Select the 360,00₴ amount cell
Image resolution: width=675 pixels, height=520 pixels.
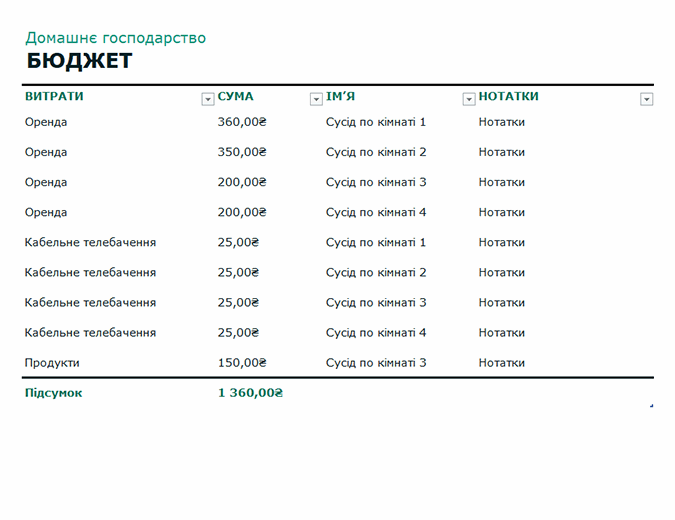243,122
